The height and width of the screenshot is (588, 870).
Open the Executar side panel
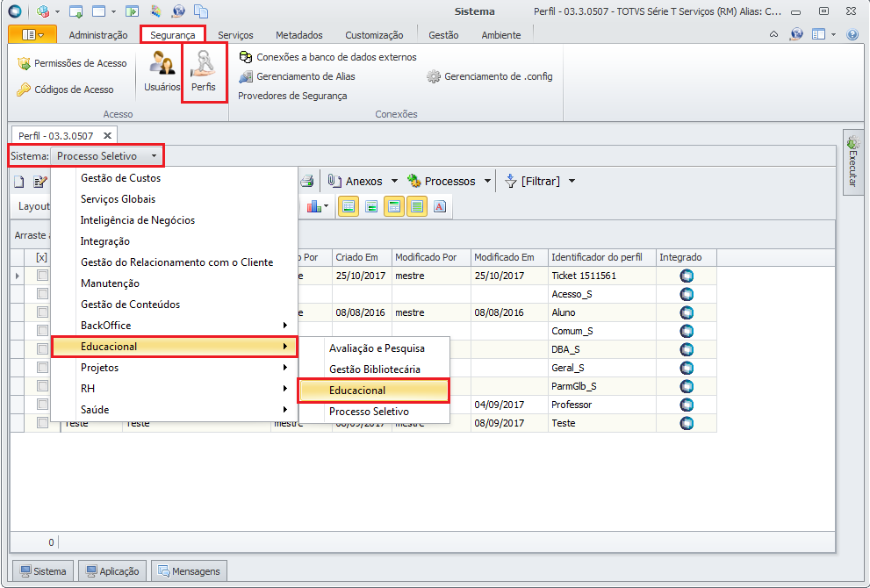coord(852,162)
